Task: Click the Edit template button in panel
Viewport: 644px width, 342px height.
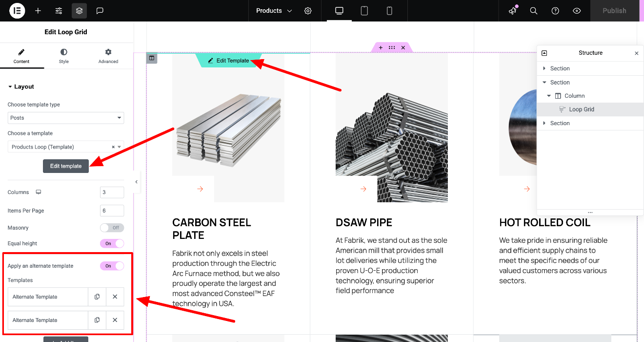Action: pos(66,166)
